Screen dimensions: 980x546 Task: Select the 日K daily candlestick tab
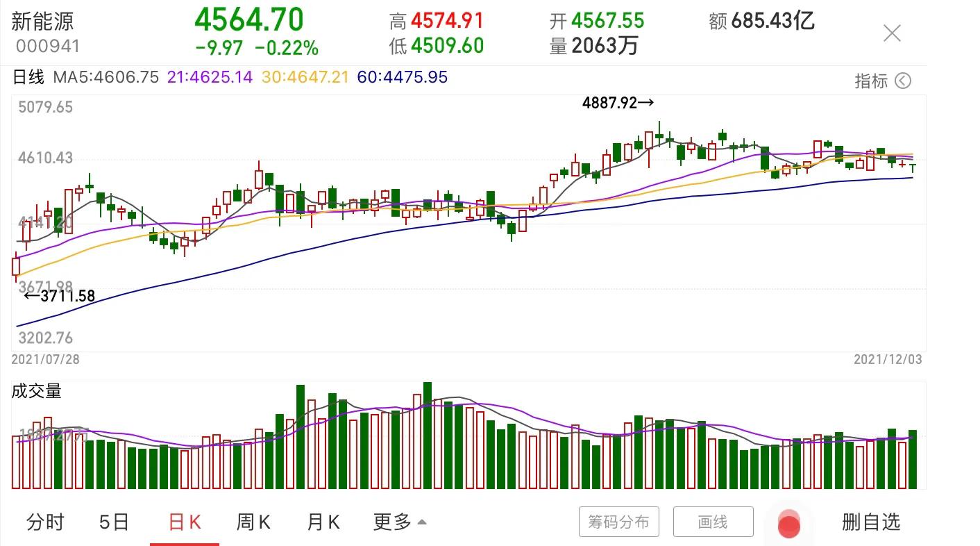185,522
